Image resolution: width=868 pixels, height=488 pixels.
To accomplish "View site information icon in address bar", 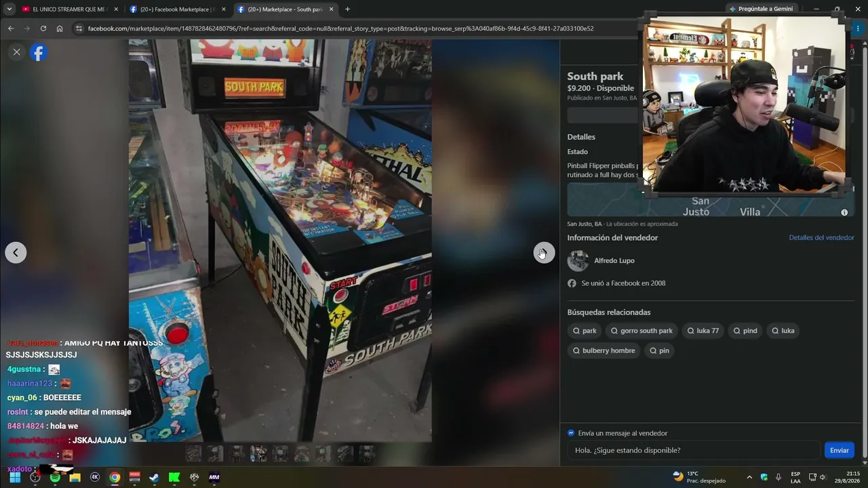I will (79, 28).
